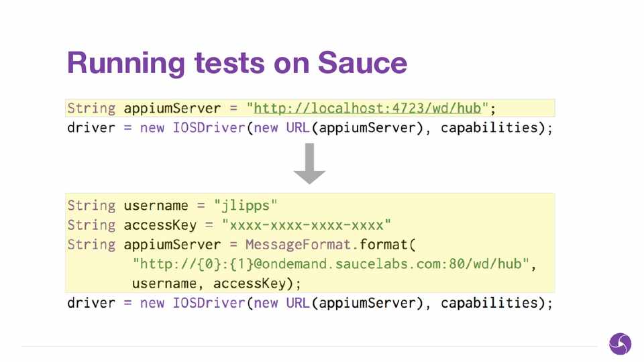Screen dimensions: 644x362
Task: Click 'new URL' in the top driver line
Action: point(282,128)
